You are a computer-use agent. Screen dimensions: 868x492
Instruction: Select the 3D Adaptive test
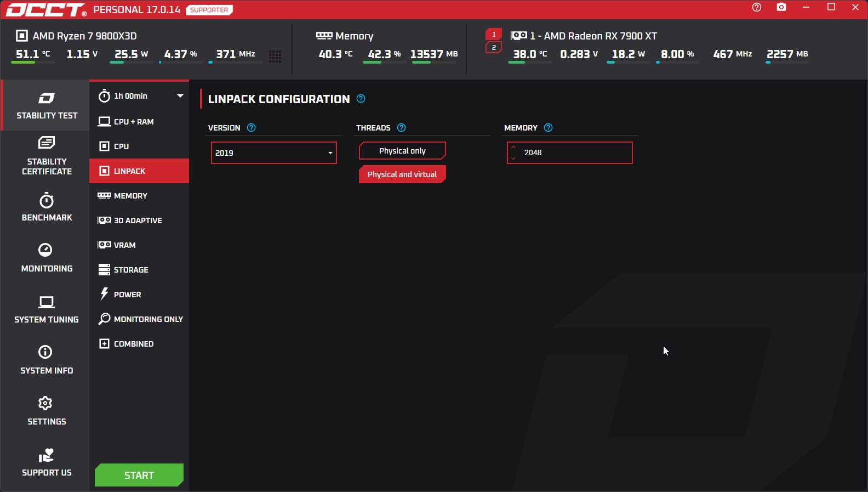[x=139, y=220]
